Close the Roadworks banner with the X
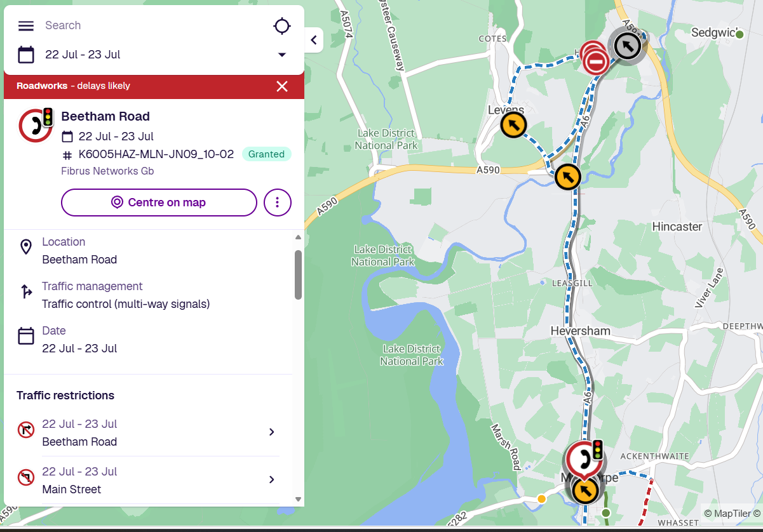This screenshot has height=532, width=763. tap(282, 86)
